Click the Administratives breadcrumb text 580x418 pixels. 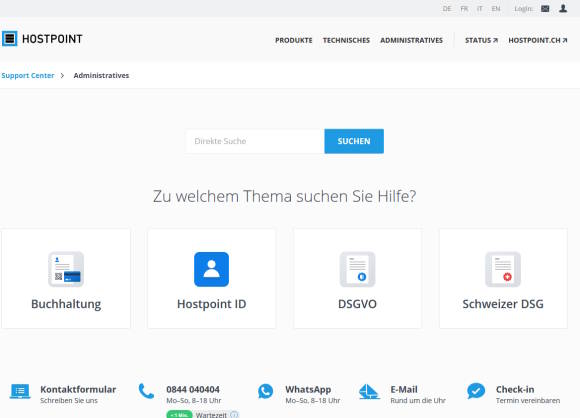coord(101,75)
